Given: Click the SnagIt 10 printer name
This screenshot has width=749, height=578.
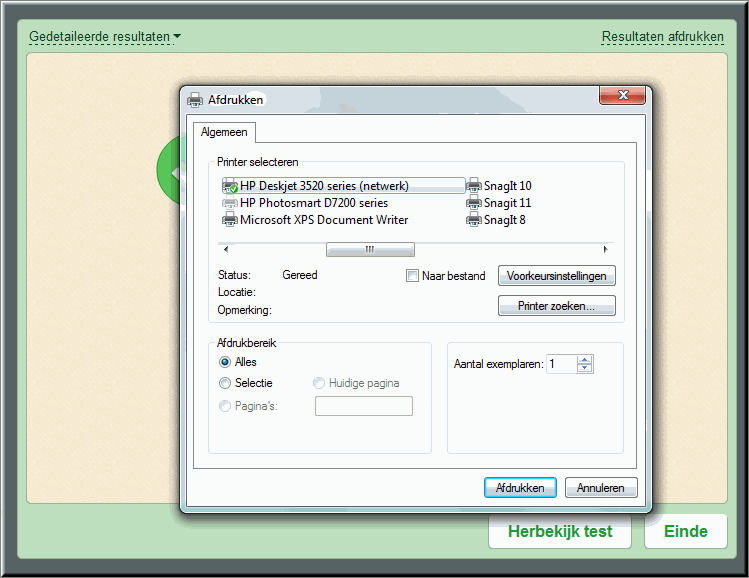Looking at the screenshot, I should (507, 186).
